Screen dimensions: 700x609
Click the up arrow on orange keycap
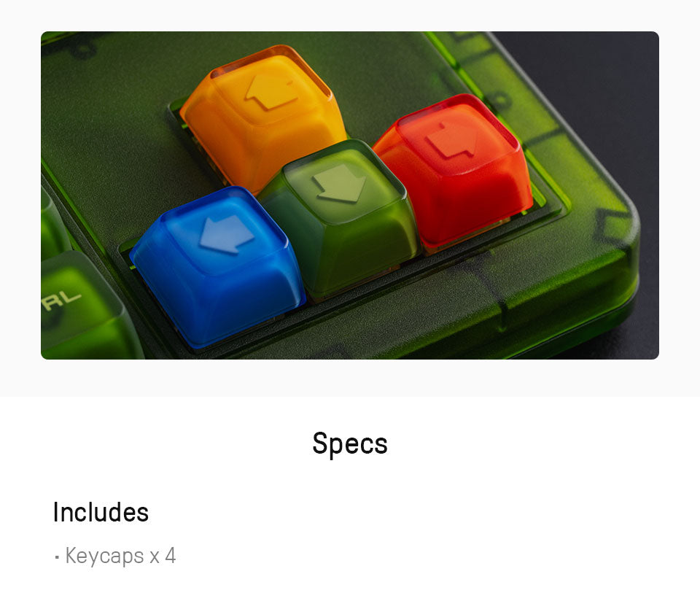[x=271, y=92]
